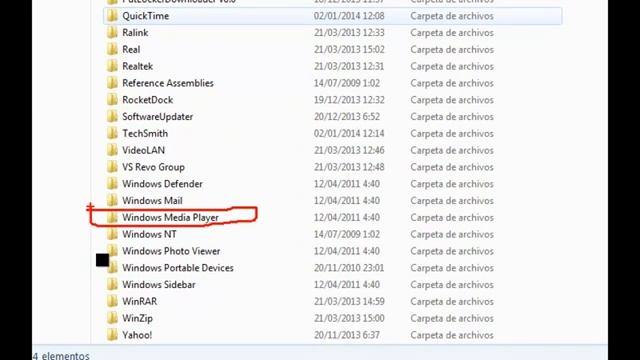Click Windows Portable Devices date 20/11/2010 23:01

pyautogui.click(x=349, y=268)
